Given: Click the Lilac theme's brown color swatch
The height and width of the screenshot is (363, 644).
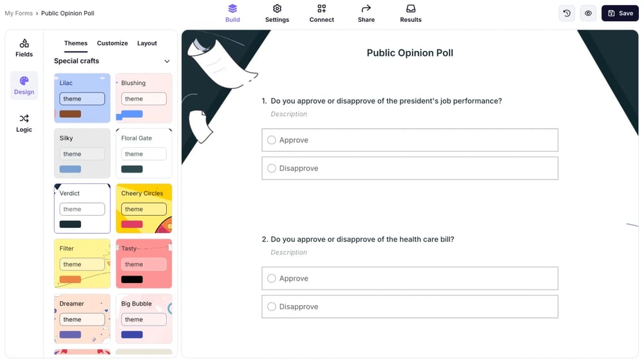Looking at the screenshot, I should click(70, 114).
